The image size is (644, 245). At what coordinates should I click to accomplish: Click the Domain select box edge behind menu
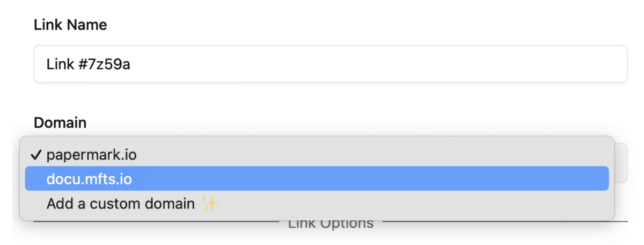click(621, 162)
